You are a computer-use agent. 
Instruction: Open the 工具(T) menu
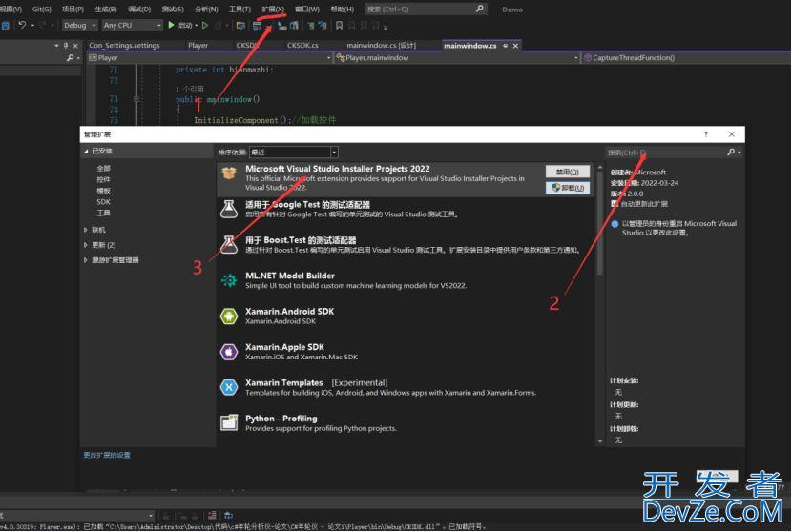(240, 10)
